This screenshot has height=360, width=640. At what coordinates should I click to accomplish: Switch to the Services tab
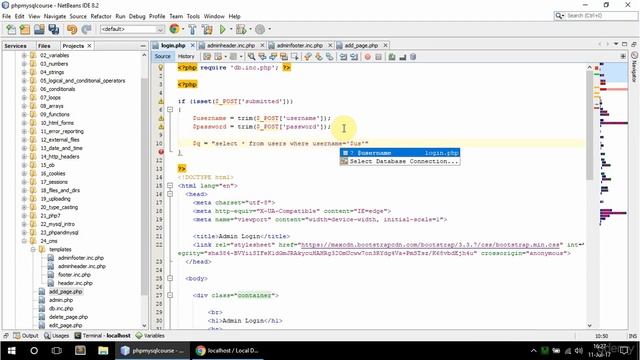point(16,46)
